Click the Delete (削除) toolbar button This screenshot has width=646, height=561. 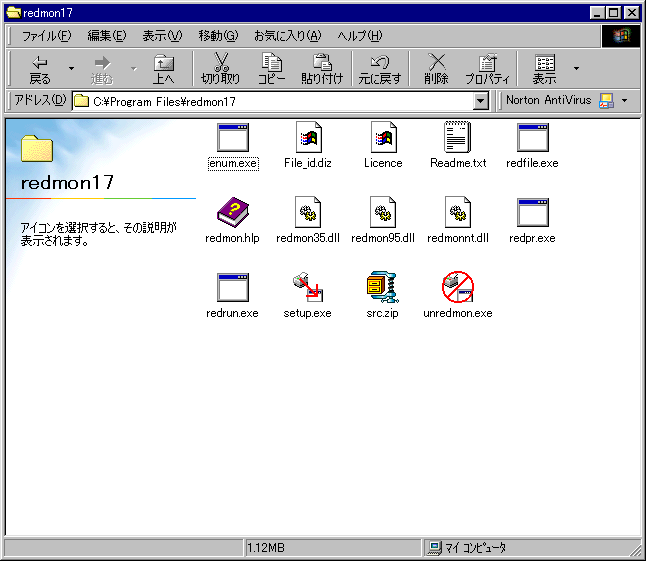(x=436, y=69)
